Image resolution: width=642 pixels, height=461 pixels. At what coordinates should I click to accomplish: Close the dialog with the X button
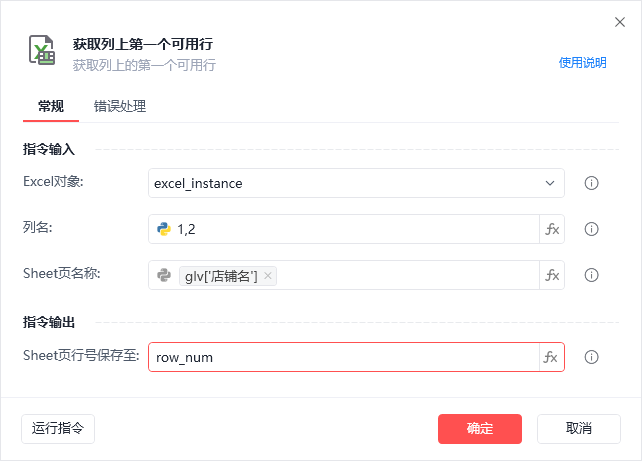pyautogui.click(x=619, y=22)
